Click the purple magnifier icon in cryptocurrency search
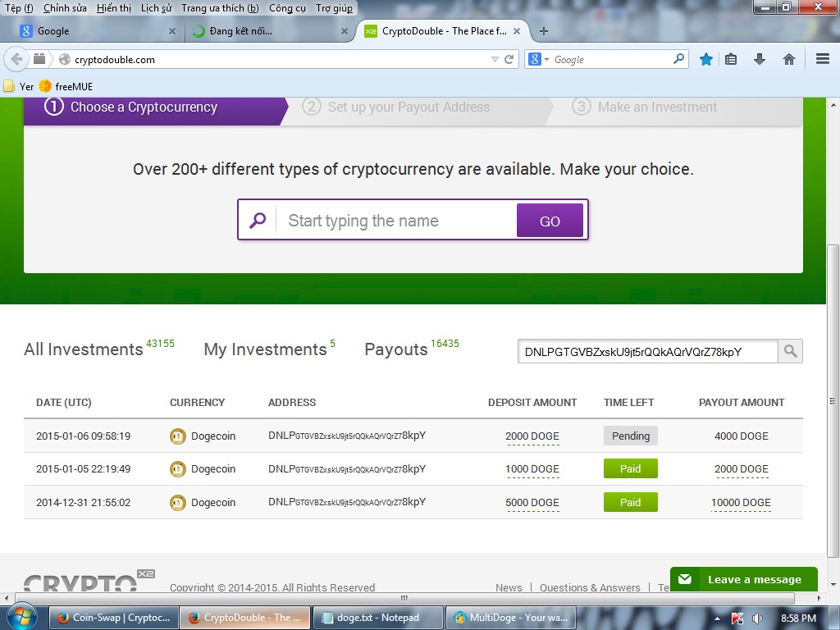Screen dimensions: 840x630 pos(258,220)
